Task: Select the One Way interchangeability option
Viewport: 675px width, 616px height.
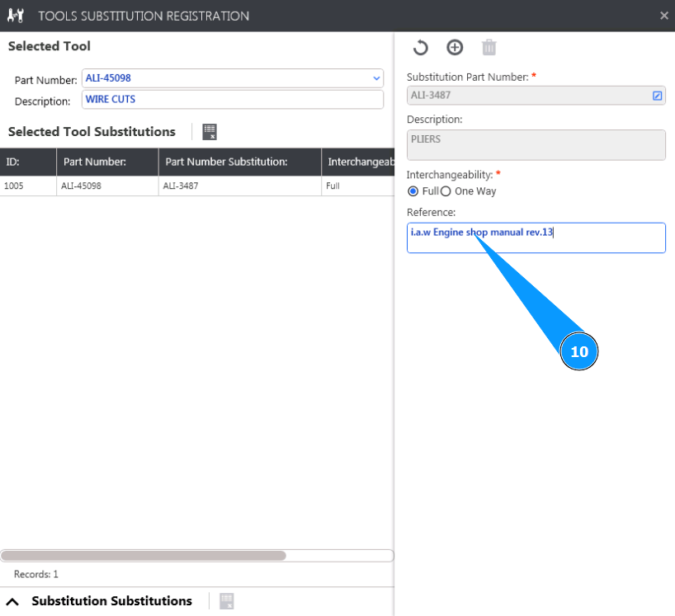Action: click(446, 191)
